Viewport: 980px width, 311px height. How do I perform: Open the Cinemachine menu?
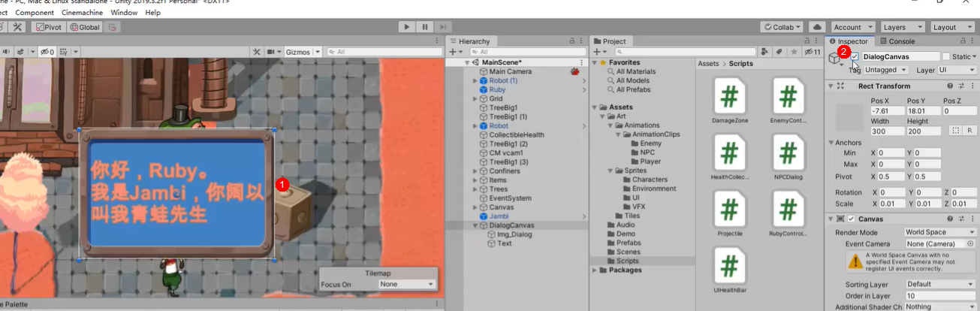(82, 13)
